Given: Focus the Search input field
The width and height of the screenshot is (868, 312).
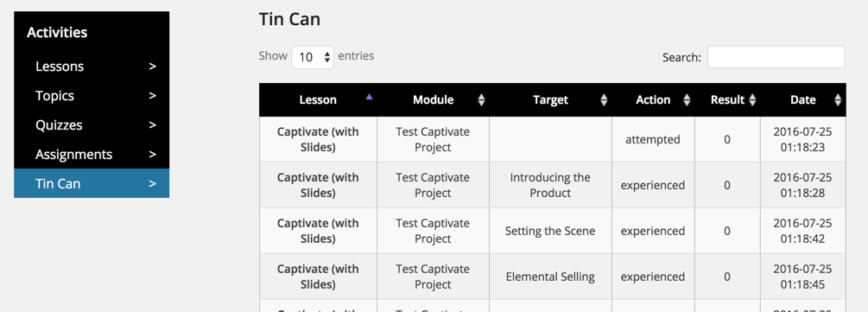Looking at the screenshot, I should coord(776,56).
